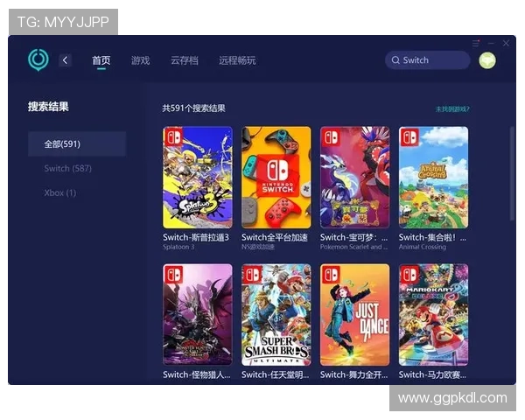Click the results list vertical scrollbar

coord(512,173)
